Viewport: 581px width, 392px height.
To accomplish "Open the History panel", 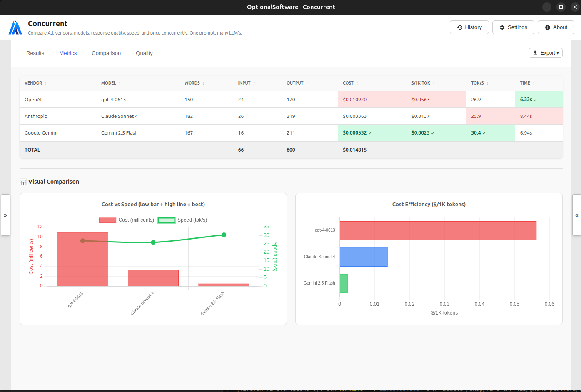I will coord(469,27).
